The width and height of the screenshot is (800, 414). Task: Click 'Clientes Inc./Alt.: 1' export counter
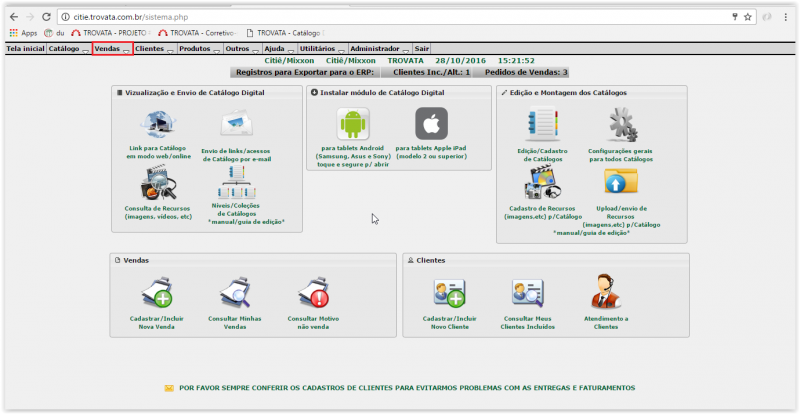432,72
